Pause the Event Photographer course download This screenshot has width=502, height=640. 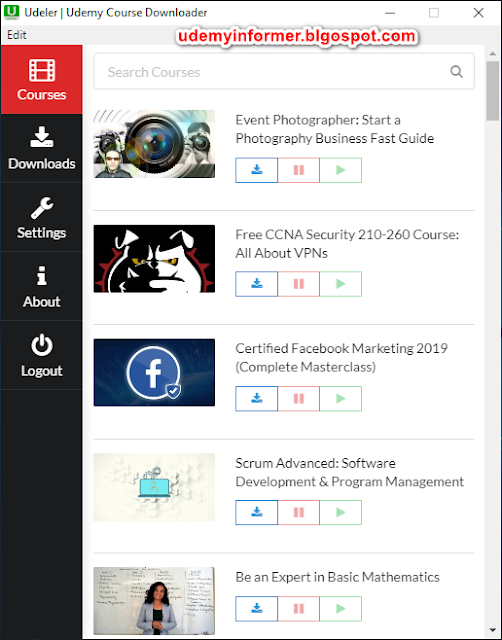(298, 170)
